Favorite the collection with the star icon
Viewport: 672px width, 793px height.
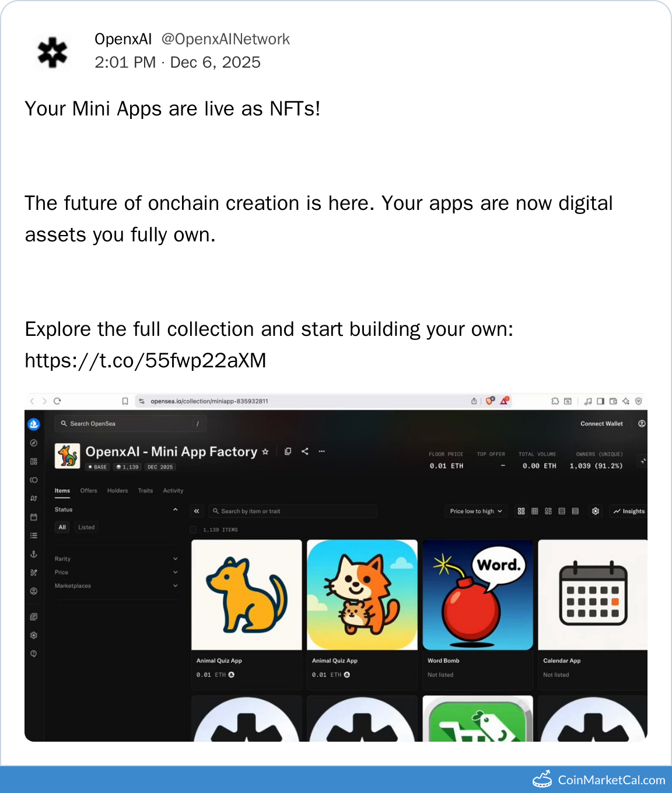click(265, 452)
